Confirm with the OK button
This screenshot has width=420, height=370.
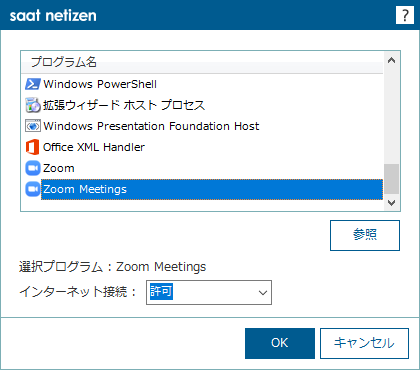tap(280, 343)
